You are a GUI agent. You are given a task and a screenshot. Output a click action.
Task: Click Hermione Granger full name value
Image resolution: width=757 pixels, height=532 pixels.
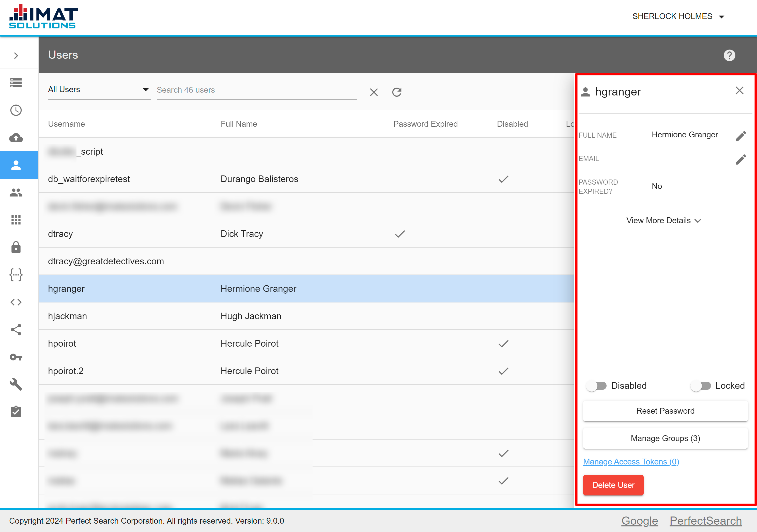(x=685, y=135)
